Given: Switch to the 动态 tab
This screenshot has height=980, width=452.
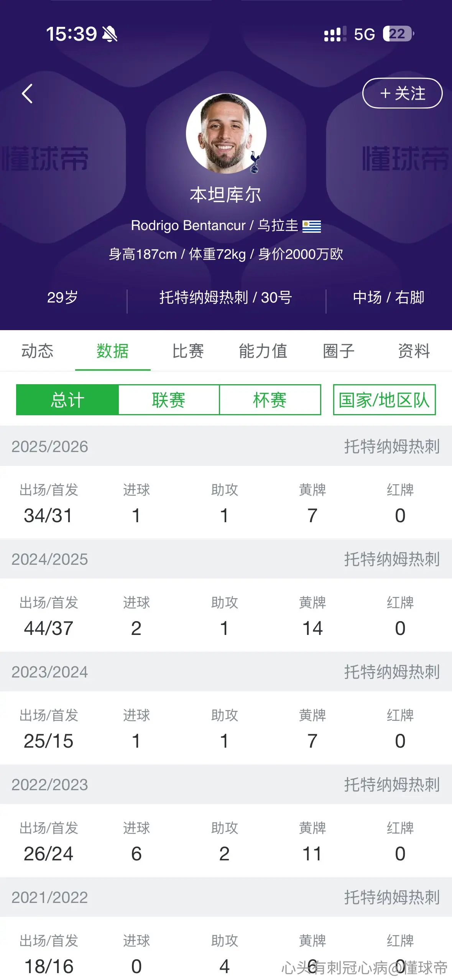Looking at the screenshot, I should [x=38, y=351].
